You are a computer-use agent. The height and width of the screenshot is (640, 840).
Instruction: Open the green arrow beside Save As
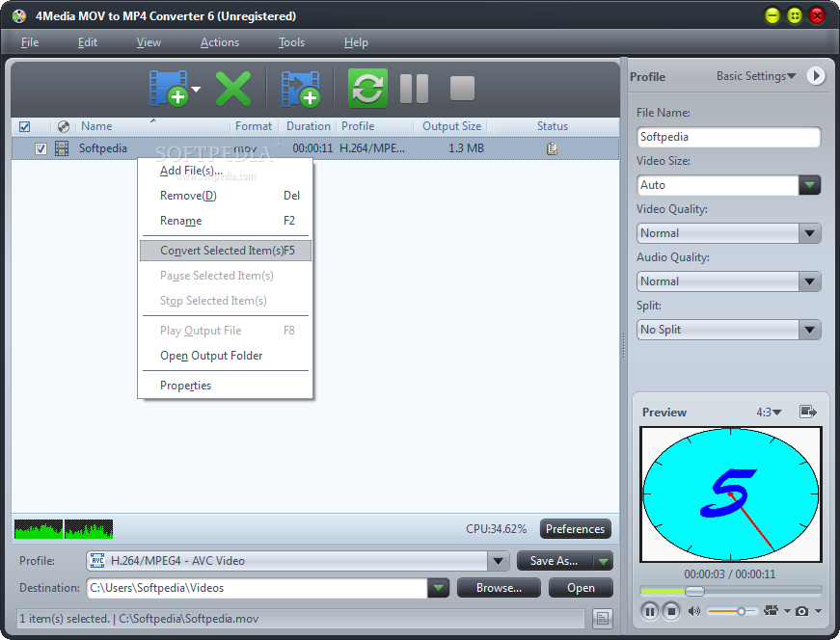click(x=603, y=561)
